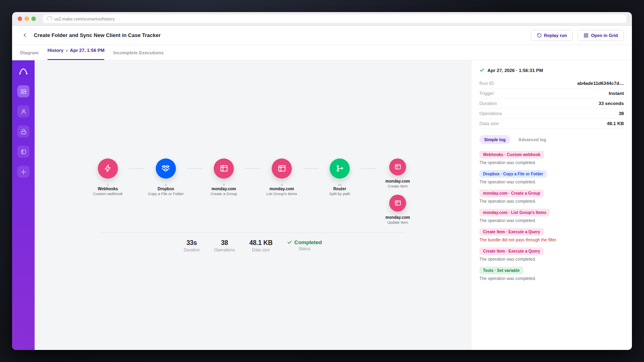Select the Router Split by path node
The image size is (644, 362).
(x=340, y=169)
